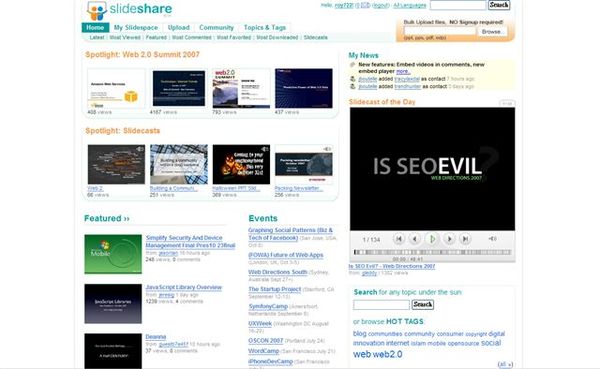Select Most Downloaded sub-menu link
This screenshot has width=600, height=369.
277,38
